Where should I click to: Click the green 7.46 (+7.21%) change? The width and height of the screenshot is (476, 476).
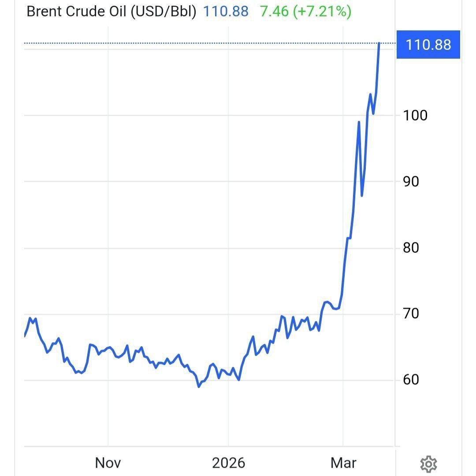coord(305,11)
